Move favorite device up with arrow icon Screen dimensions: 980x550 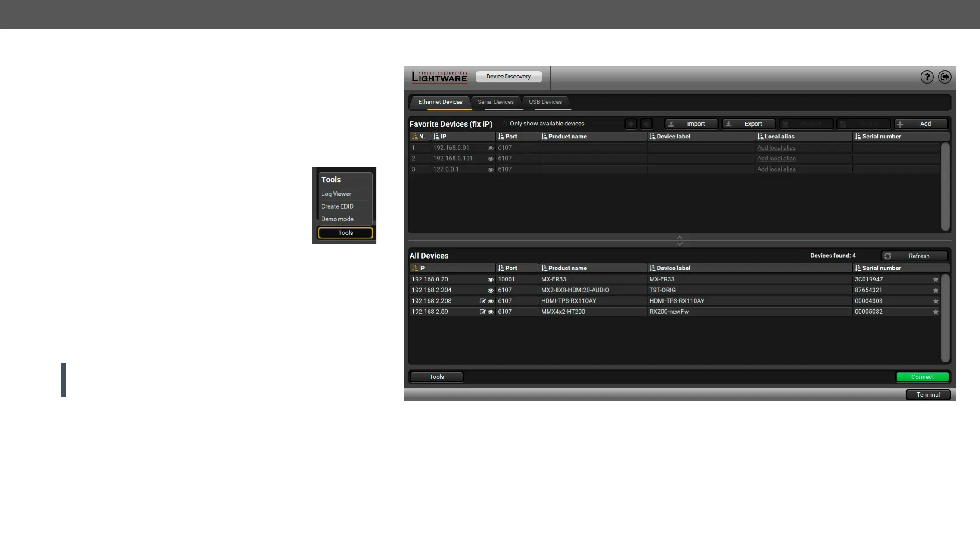point(631,124)
